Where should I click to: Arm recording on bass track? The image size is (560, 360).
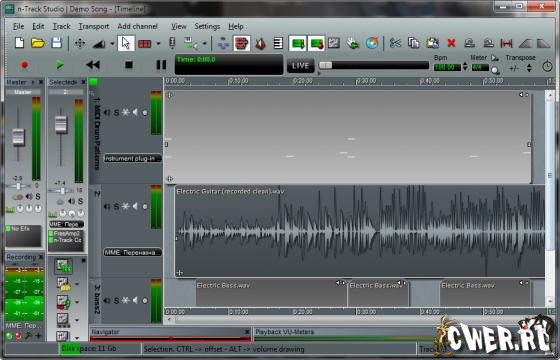coord(145,301)
